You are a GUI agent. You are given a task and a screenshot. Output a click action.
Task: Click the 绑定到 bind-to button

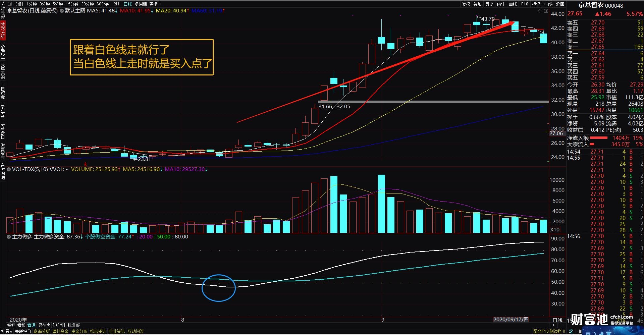point(59,325)
